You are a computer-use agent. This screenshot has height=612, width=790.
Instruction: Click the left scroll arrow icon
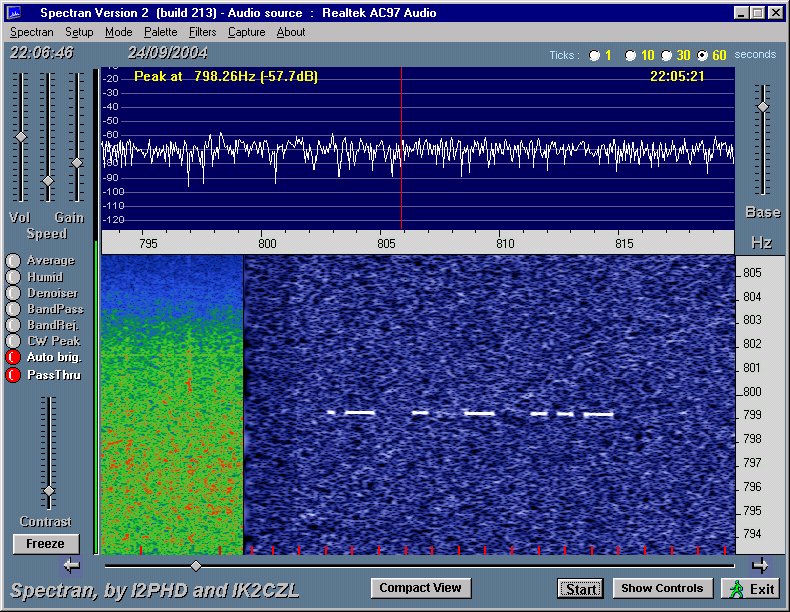point(71,565)
